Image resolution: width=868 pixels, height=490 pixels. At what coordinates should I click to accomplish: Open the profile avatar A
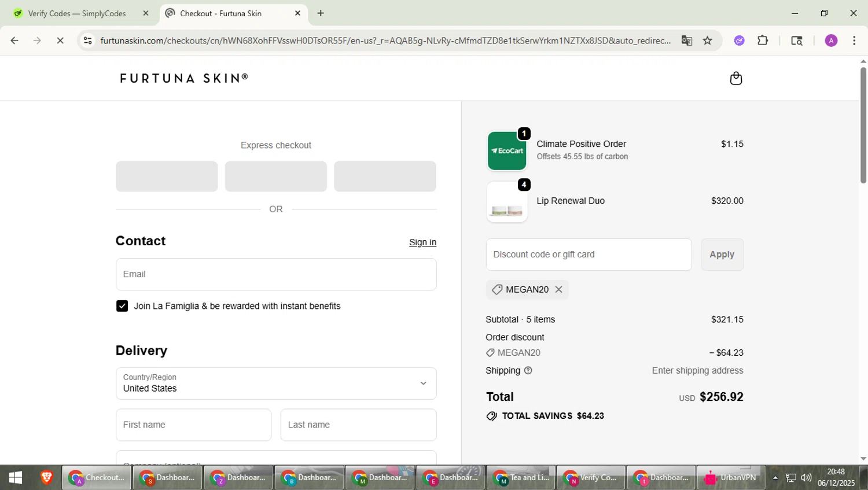tap(831, 40)
